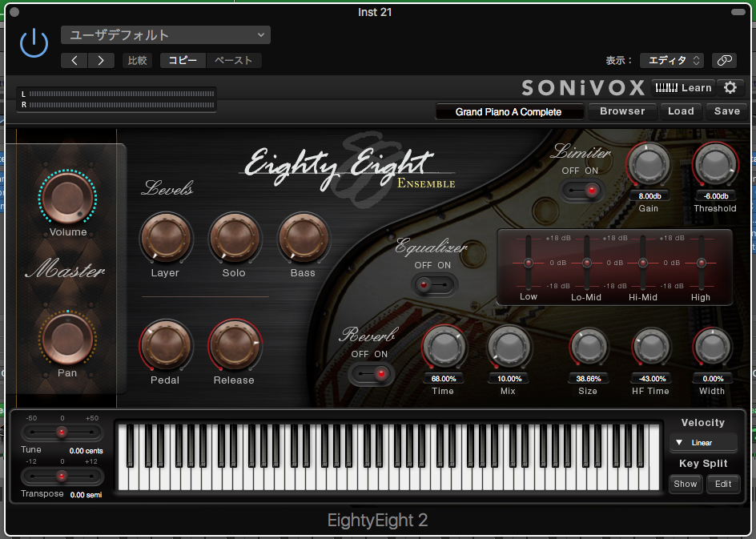Image resolution: width=756 pixels, height=539 pixels.
Task: Click the Reverb Size knob
Action: pos(588,347)
